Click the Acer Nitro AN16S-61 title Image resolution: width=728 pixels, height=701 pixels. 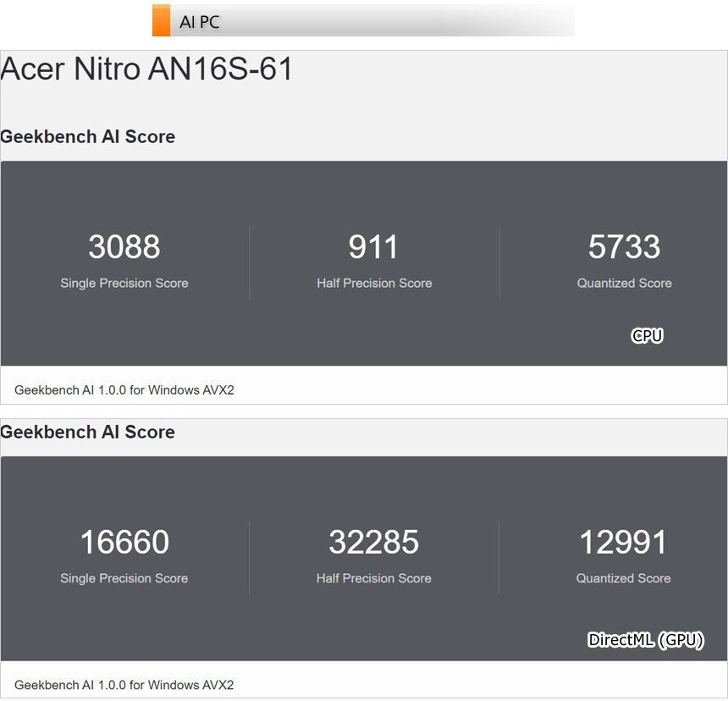(x=146, y=69)
